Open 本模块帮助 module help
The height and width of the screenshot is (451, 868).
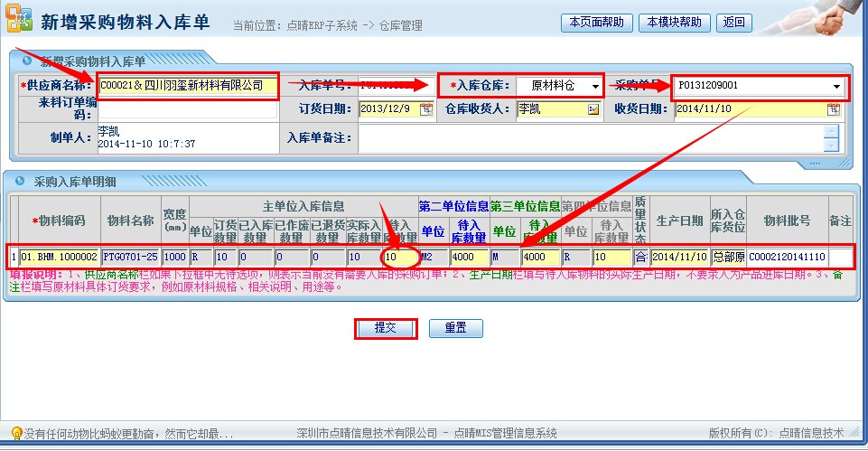point(673,23)
